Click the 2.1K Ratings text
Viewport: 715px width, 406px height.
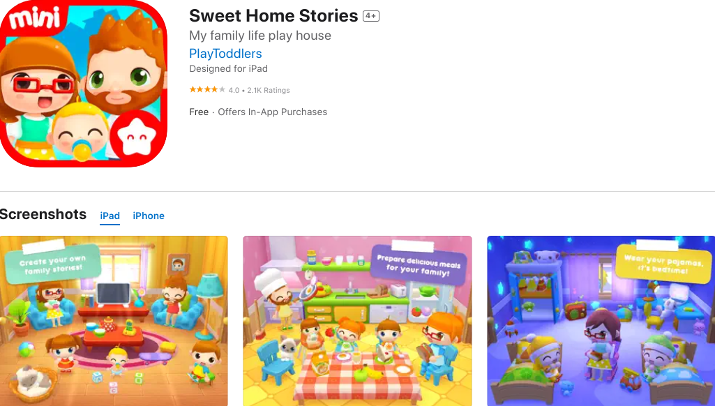[269, 90]
